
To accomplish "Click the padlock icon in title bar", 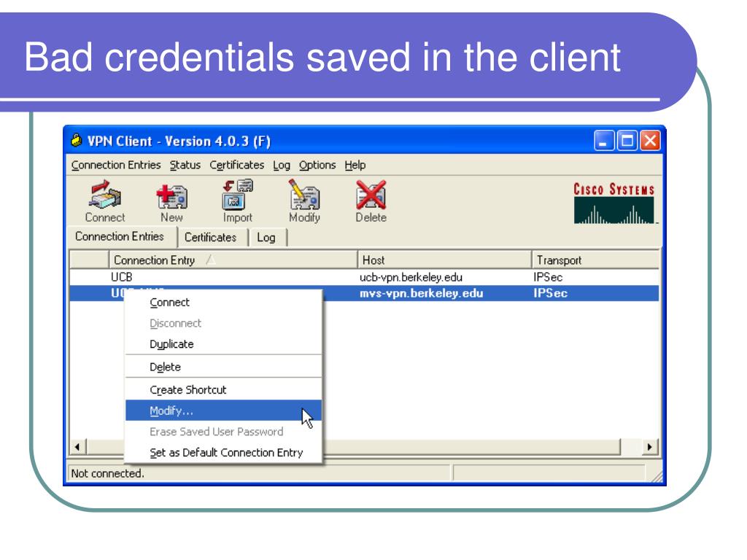I will [76, 141].
